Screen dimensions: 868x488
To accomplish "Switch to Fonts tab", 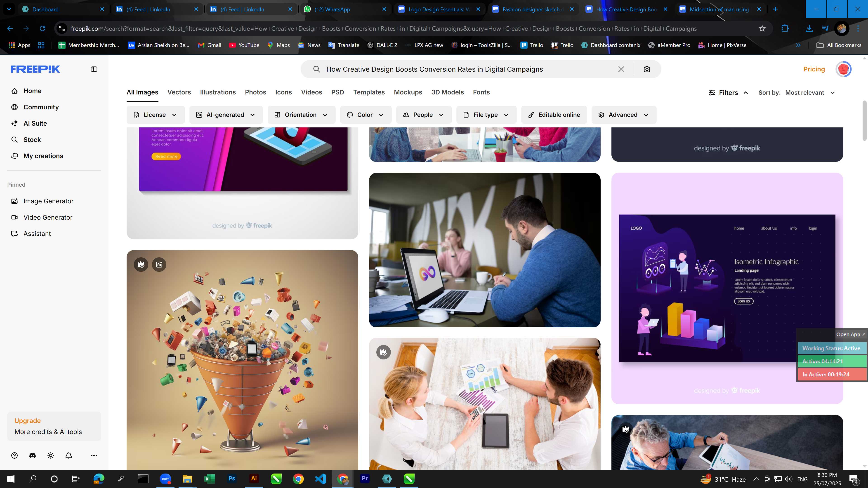I will (x=481, y=92).
